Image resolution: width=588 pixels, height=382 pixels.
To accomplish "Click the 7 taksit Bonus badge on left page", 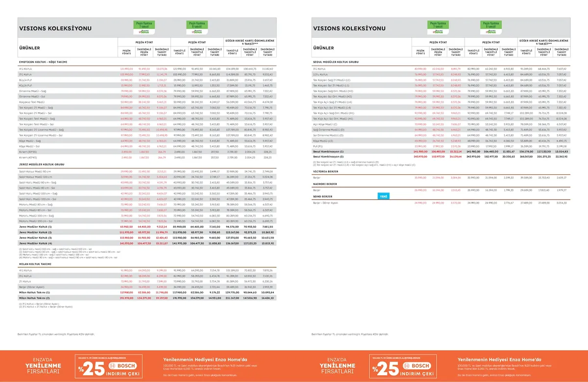I will (144, 27).
